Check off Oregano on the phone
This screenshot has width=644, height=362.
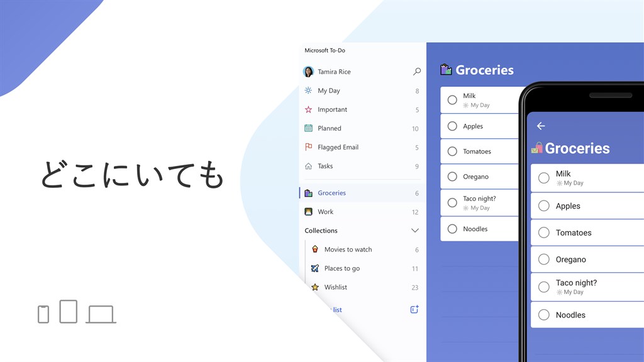(x=544, y=259)
